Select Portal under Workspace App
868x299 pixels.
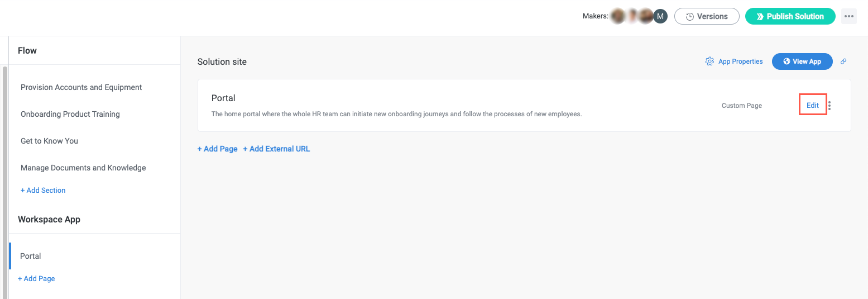click(x=31, y=256)
